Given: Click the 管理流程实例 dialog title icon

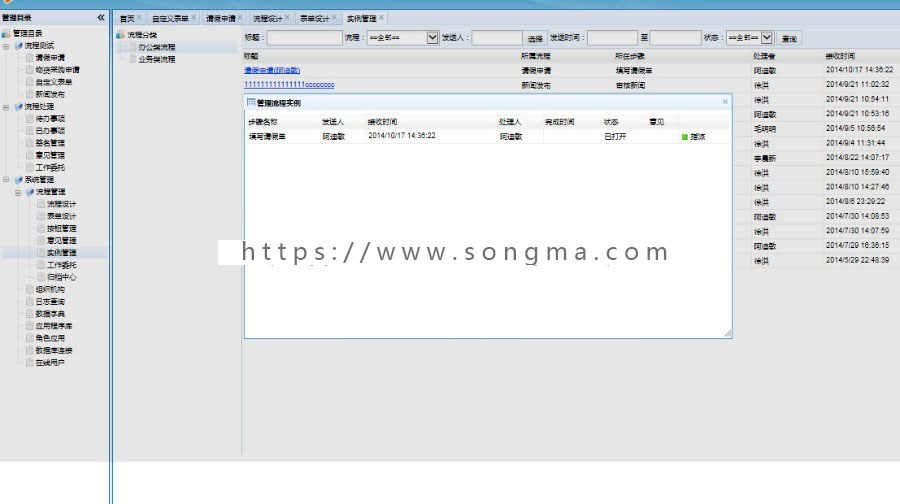Looking at the screenshot, I should tap(251, 102).
